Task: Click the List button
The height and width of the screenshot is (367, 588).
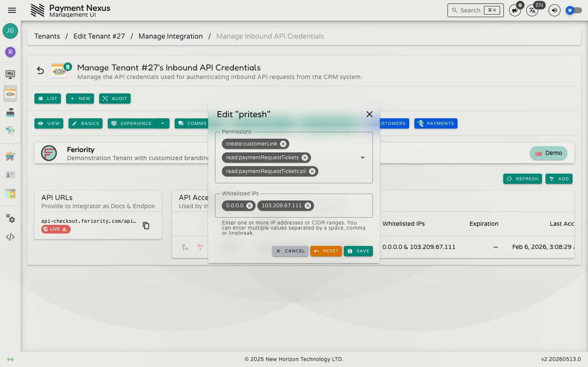Action: coord(48,99)
